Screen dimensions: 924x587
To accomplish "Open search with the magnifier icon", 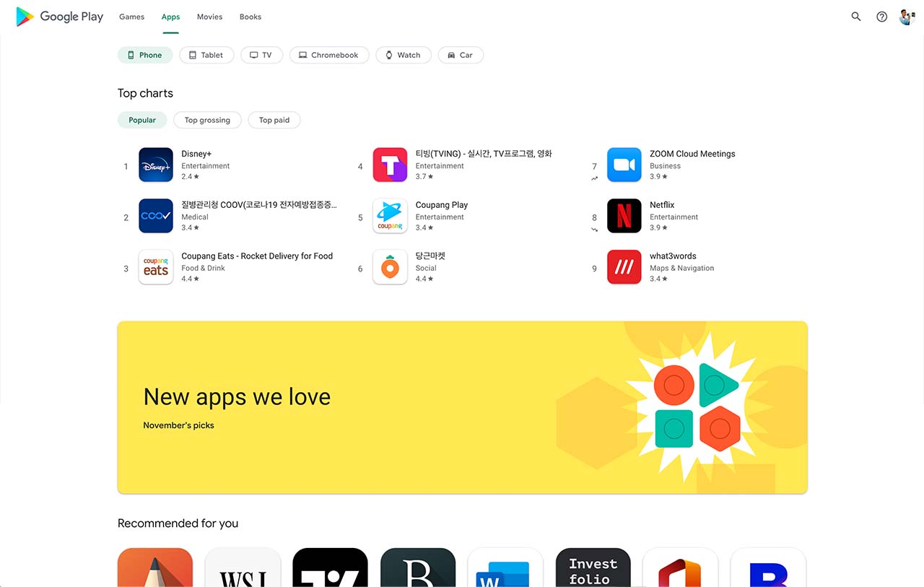I will tap(856, 17).
